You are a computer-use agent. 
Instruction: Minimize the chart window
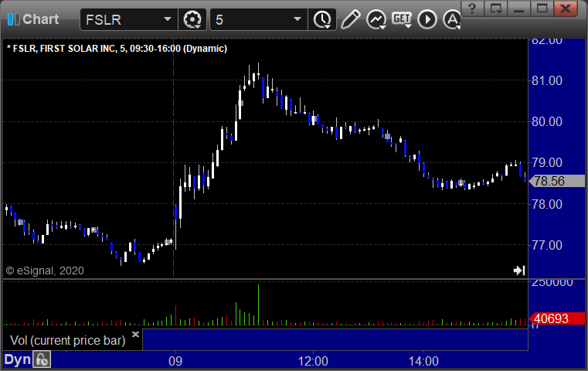coord(518,9)
